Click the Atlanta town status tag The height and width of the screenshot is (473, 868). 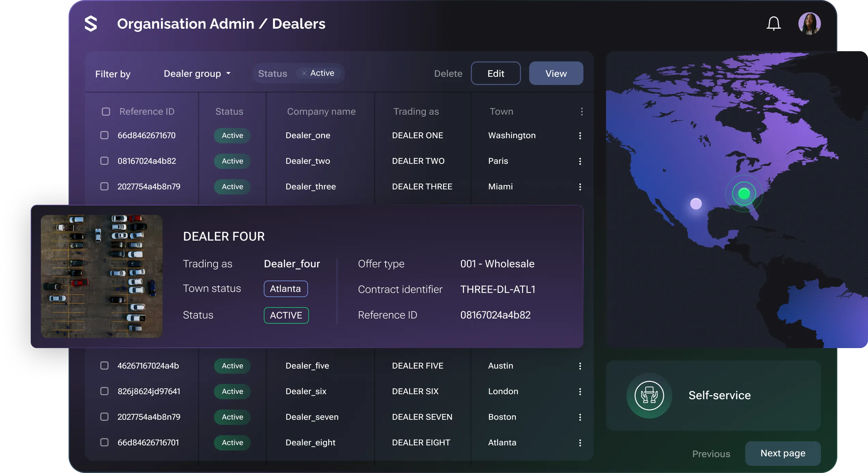286,289
